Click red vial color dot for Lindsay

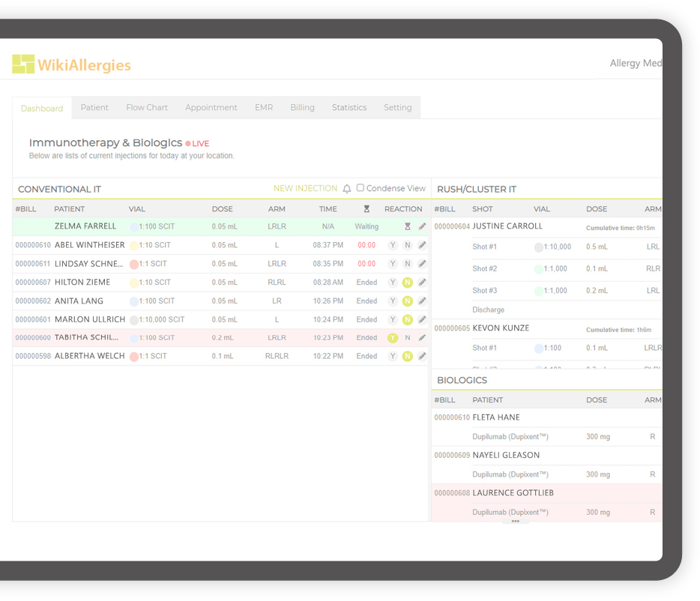tap(134, 264)
